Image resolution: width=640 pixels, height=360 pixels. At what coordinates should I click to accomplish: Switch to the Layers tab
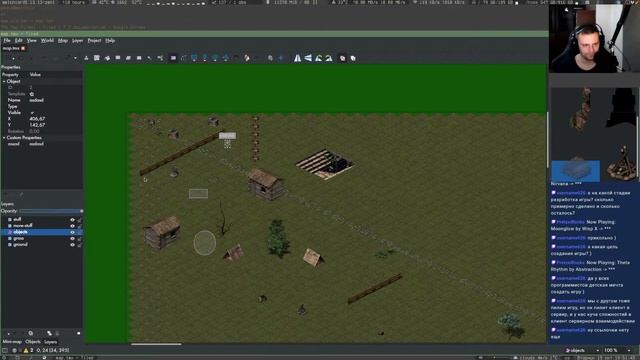[x=51, y=342]
